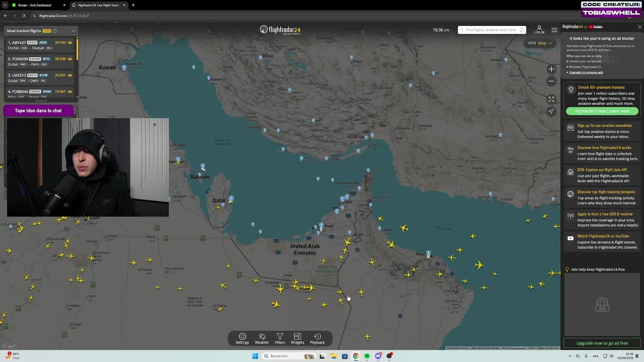Image resolution: width=644 pixels, height=362 pixels.
Task: Click the Muscat airport pin
Action: pyautogui.click(x=429, y=254)
